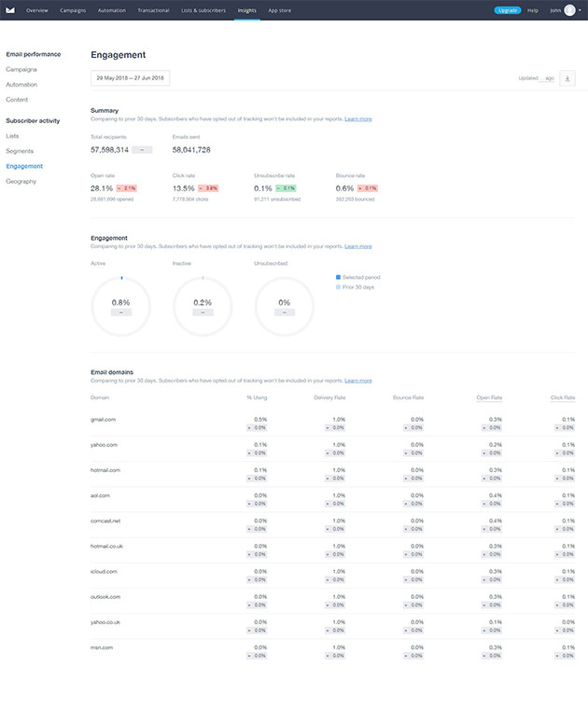This screenshot has height=709, width=588.
Task: Select the icloud.com domain row
Action: pyautogui.click(x=333, y=576)
